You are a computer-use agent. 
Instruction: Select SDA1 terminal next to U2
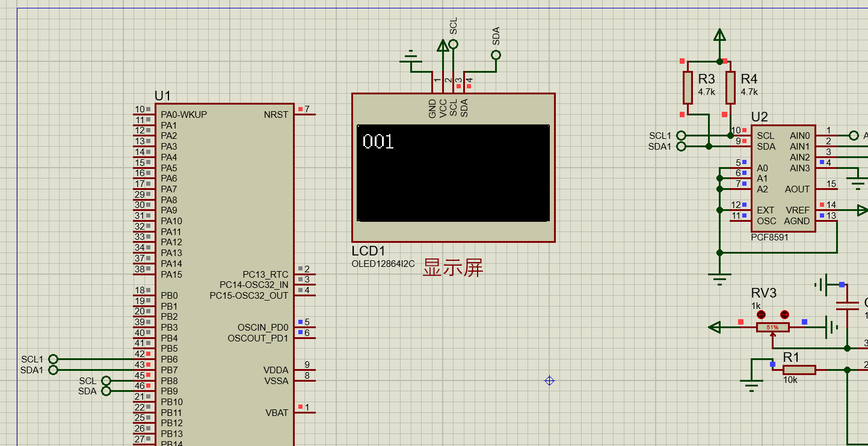(682, 146)
